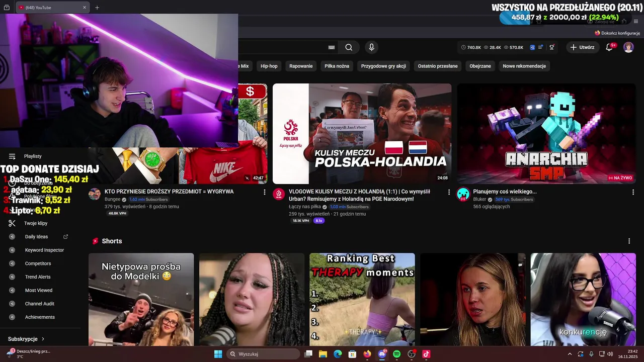644x362 pixels.
Task: Click the Utwórz create button
Action: 582,47
